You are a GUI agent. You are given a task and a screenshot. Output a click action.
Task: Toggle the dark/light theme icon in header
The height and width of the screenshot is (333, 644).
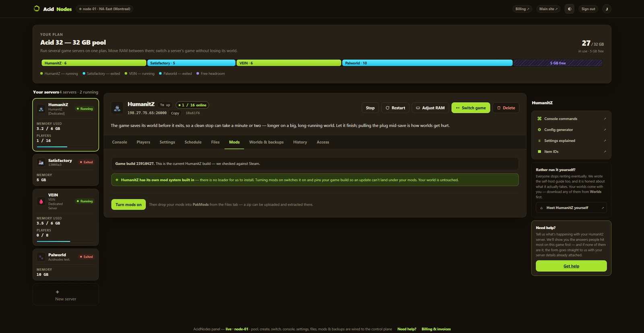(570, 9)
